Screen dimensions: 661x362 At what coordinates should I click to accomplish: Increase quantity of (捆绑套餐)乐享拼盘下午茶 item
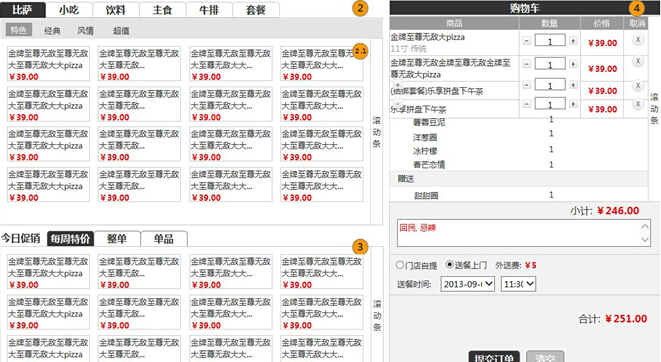point(573,85)
